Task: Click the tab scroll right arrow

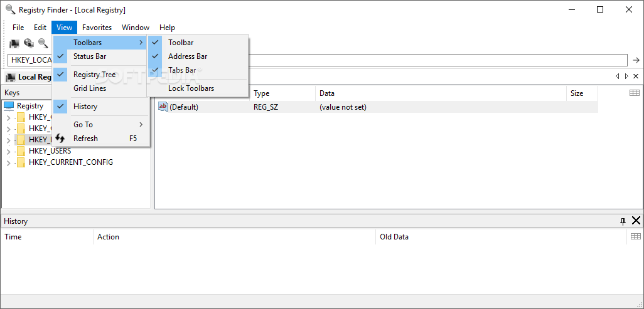Action: click(x=626, y=76)
